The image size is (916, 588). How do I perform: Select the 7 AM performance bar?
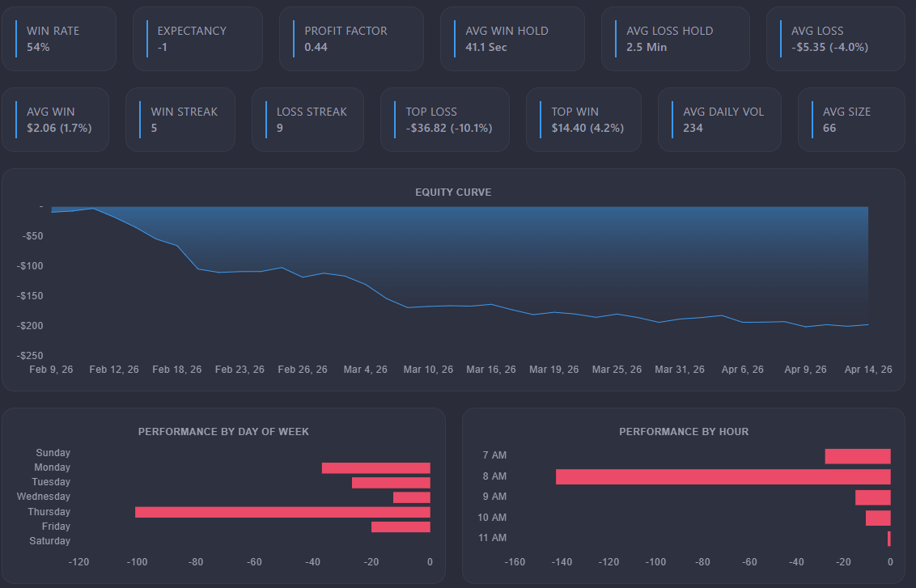[x=858, y=456]
